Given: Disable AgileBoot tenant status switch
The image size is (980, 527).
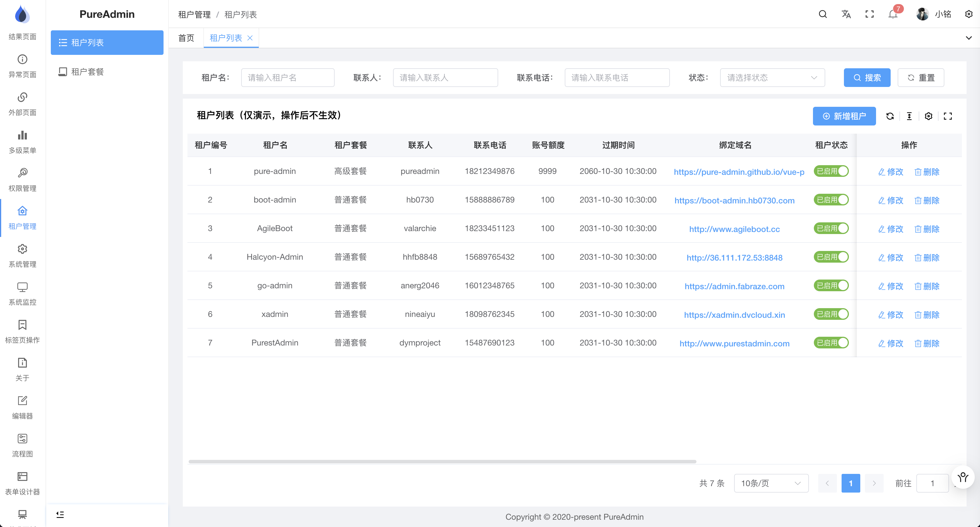Looking at the screenshot, I should [x=831, y=228].
